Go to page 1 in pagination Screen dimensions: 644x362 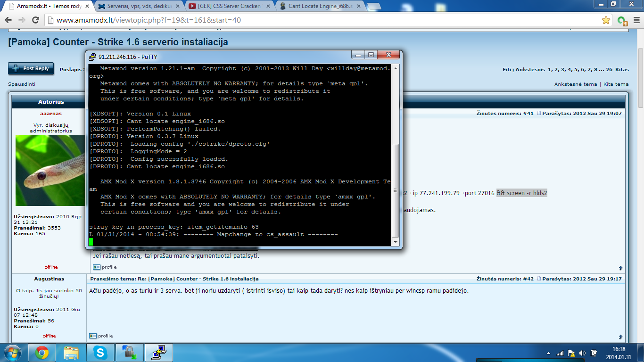pyautogui.click(x=549, y=69)
